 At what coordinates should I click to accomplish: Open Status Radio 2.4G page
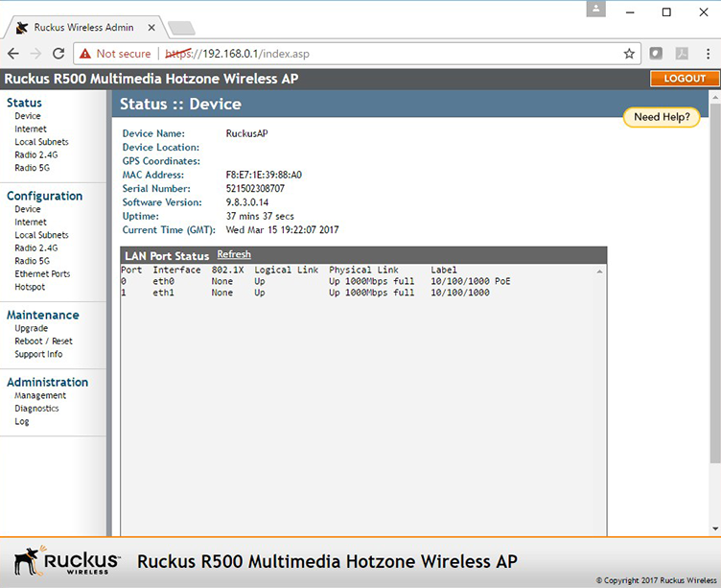[35, 154]
